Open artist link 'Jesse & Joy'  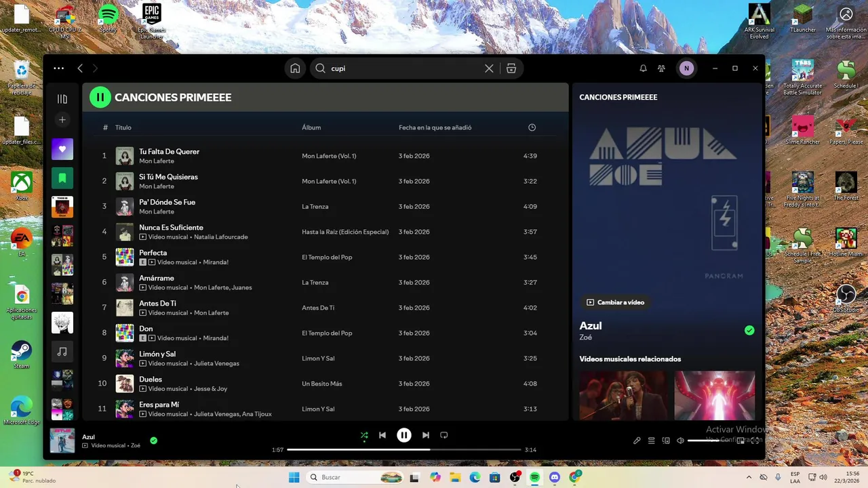pos(211,389)
